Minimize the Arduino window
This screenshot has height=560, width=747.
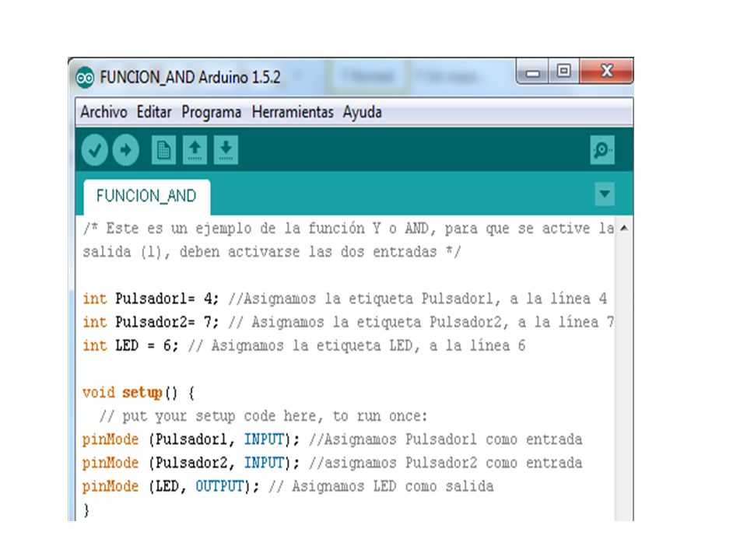coord(532,72)
